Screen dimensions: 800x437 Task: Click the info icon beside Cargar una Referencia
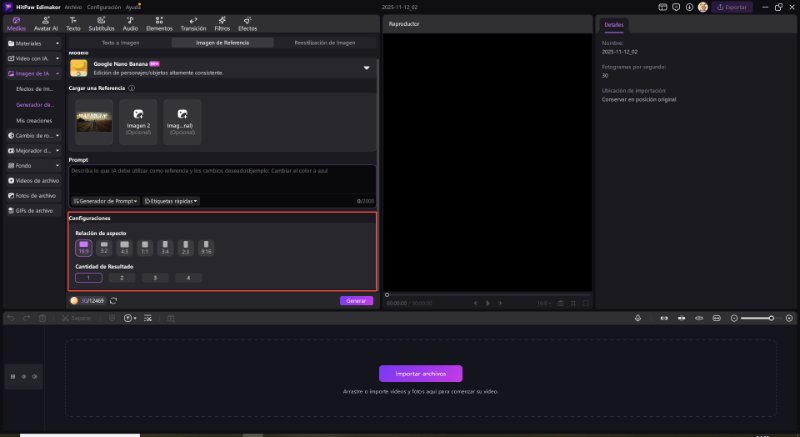tap(132, 88)
